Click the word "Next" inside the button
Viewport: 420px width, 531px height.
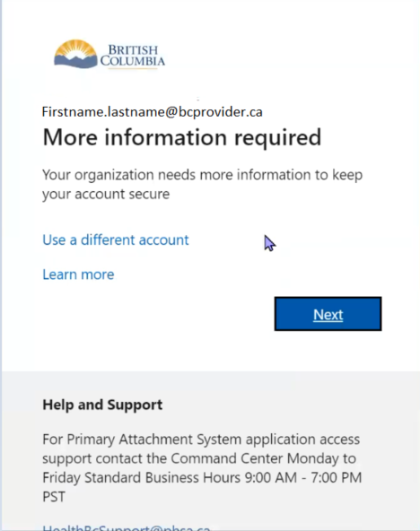coord(328,315)
